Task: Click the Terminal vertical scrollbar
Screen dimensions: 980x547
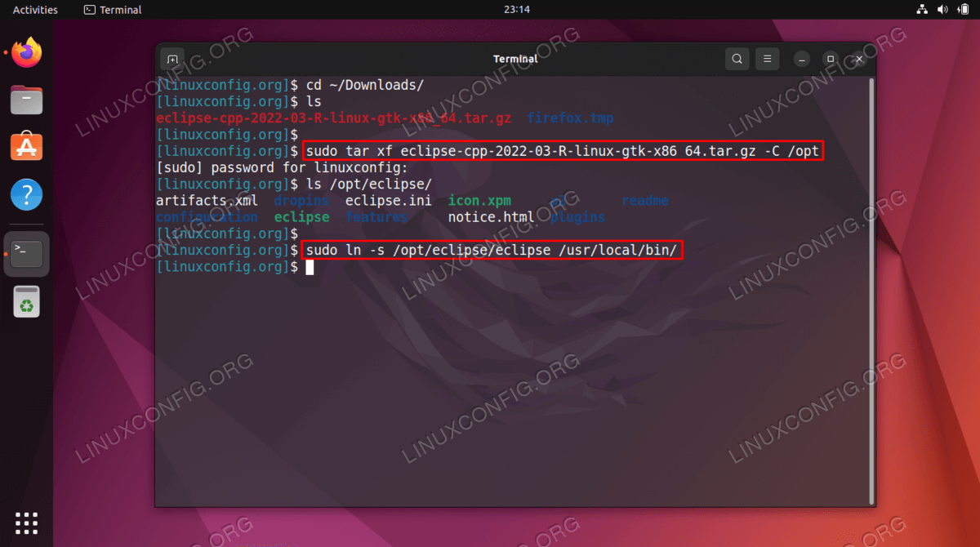Action: 871,290
